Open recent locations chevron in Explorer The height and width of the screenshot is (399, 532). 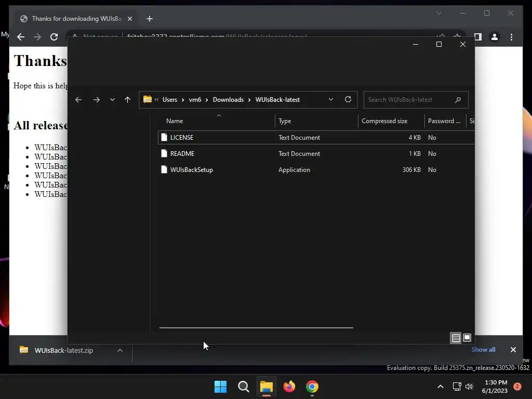coord(112,100)
